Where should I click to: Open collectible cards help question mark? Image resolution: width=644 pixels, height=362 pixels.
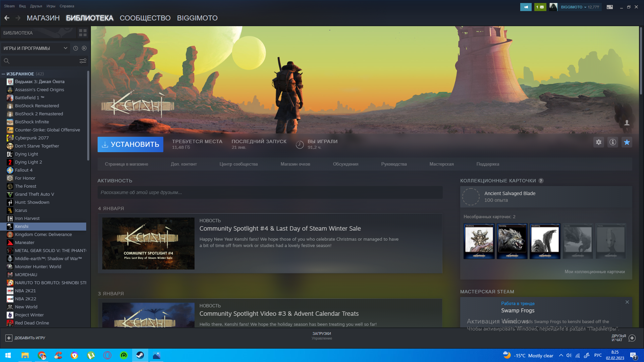pyautogui.click(x=541, y=181)
